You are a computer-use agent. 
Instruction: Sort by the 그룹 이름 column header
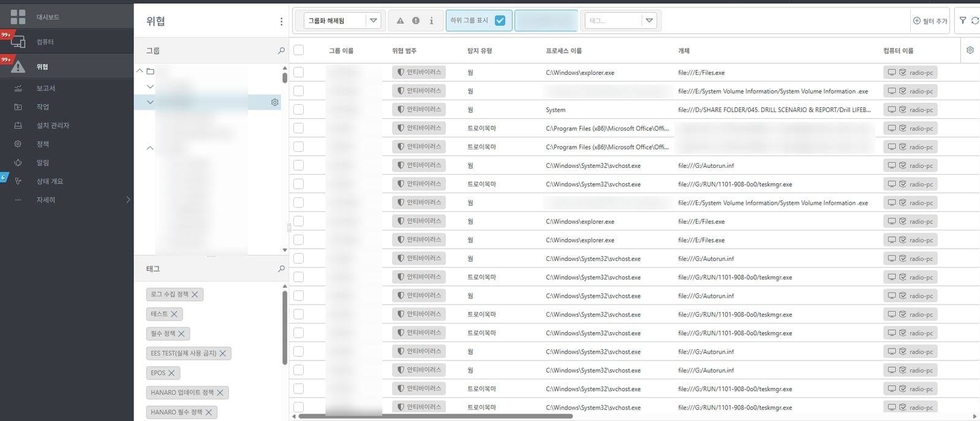[x=341, y=51]
